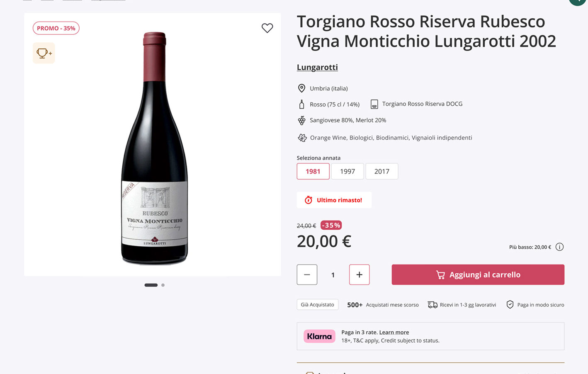Increase quantity with the plus button
The image size is (588, 374).
(x=359, y=274)
